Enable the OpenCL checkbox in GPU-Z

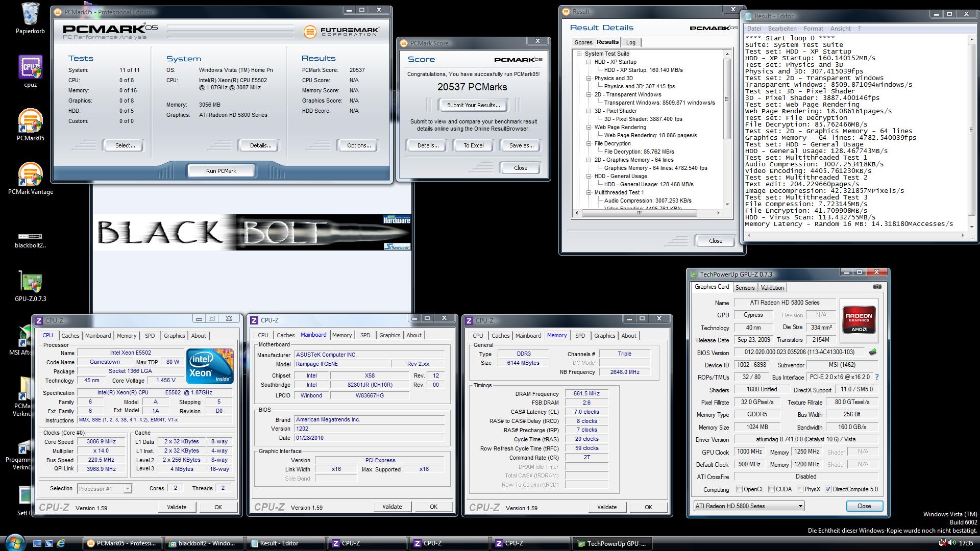click(739, 489)
